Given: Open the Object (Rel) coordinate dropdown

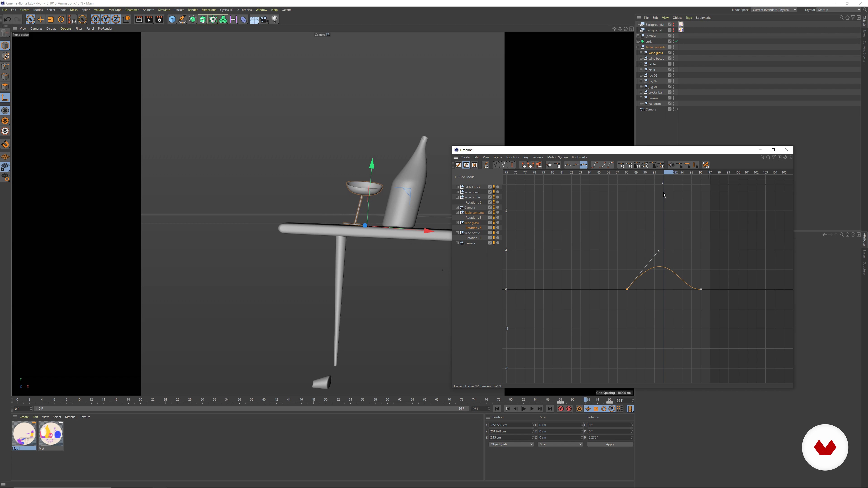Looking at the screenshot, I should (511, 444).
